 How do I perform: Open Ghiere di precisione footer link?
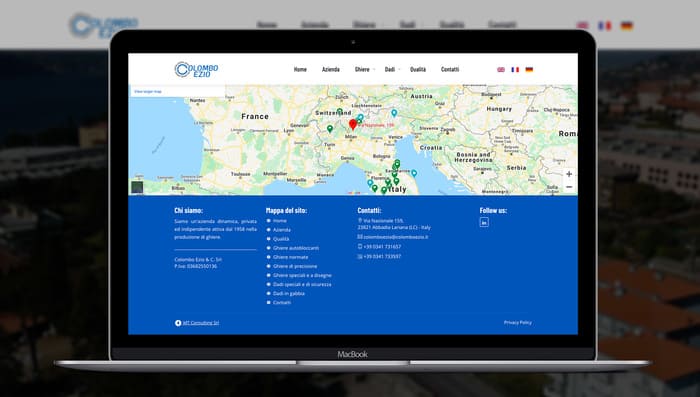point(295,266)
